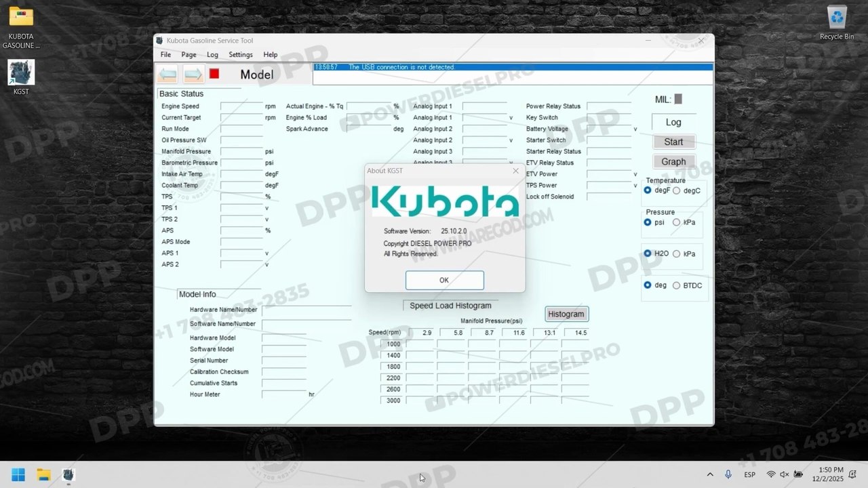
Task: Click the Software Version 25.10.2.0 text
Action: pyautogui.click(x=425, y=231)
